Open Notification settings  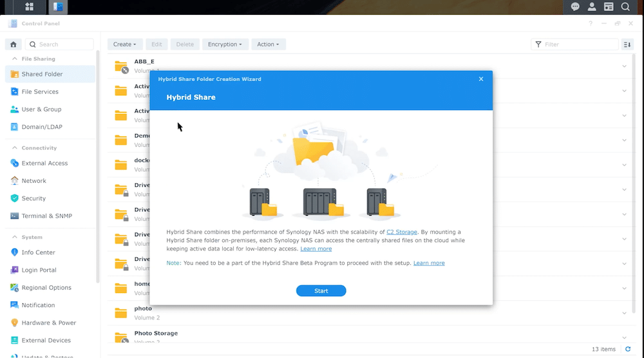50,305
